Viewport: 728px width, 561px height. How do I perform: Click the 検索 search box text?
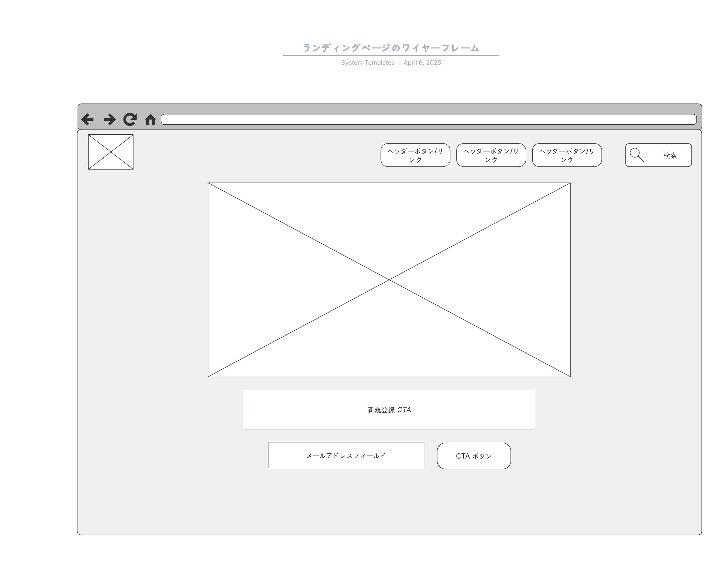(x=670, y=156)
